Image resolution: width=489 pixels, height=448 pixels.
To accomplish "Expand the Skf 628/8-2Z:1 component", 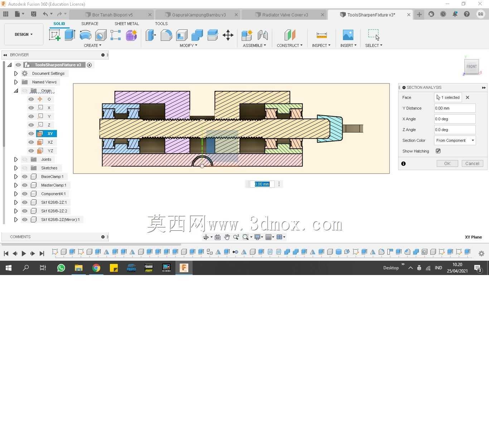I will click(x=16, y=202).
